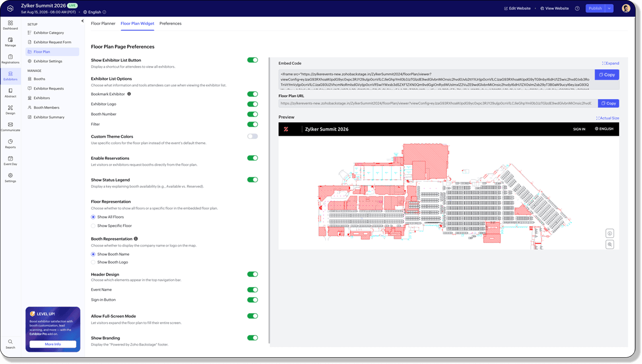This screenshot has height=364, width=642.
Task: Toggle Sign-in Button switch
Action: 252,300
